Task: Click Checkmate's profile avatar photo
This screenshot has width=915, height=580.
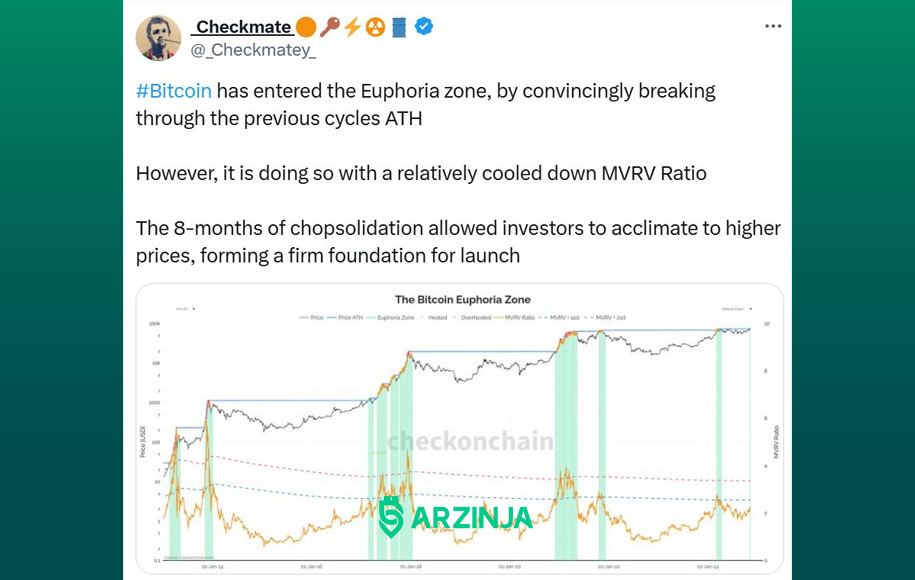Action: tap(158, 38)
